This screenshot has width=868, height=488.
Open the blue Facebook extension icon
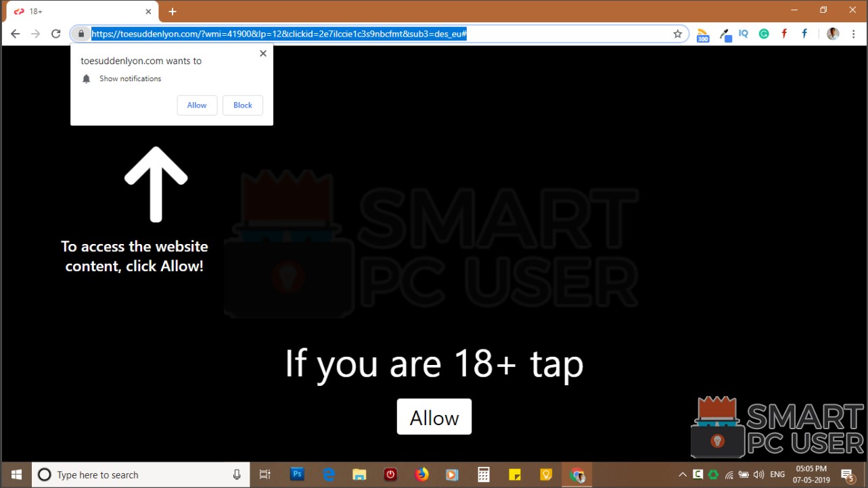coord(804,33)
